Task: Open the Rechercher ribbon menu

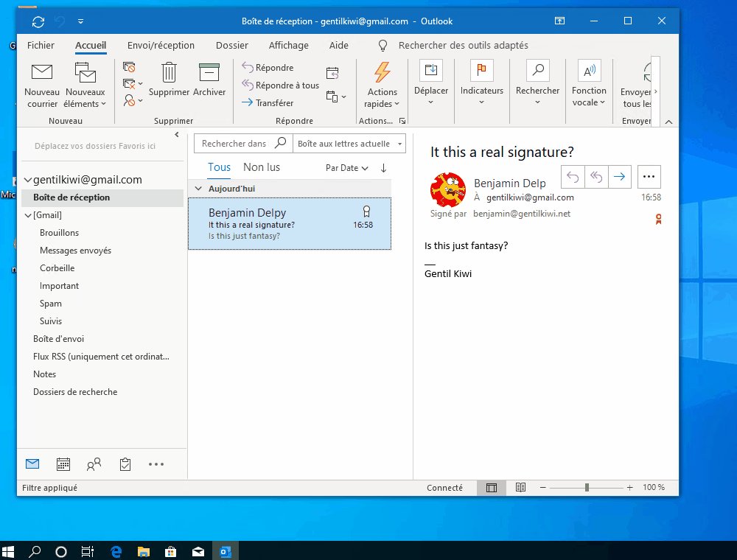Action: (x=538, y=83)
